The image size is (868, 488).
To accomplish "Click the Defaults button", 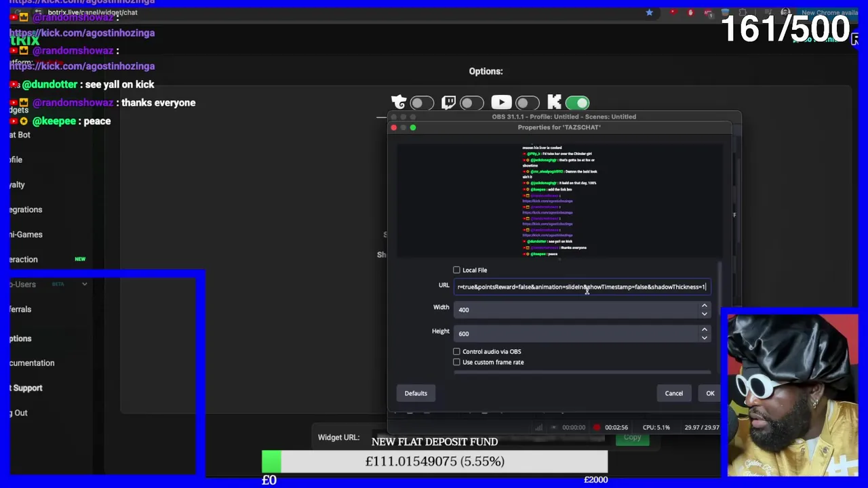I will (416, 393).
